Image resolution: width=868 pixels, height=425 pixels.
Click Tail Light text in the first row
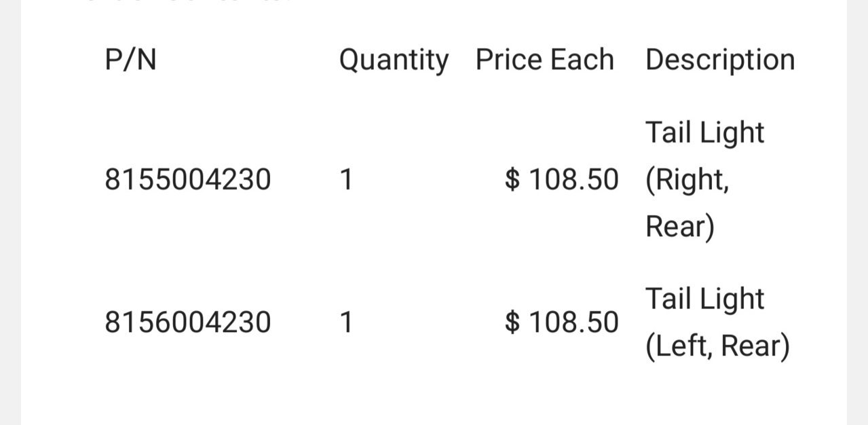pos(705,133)
